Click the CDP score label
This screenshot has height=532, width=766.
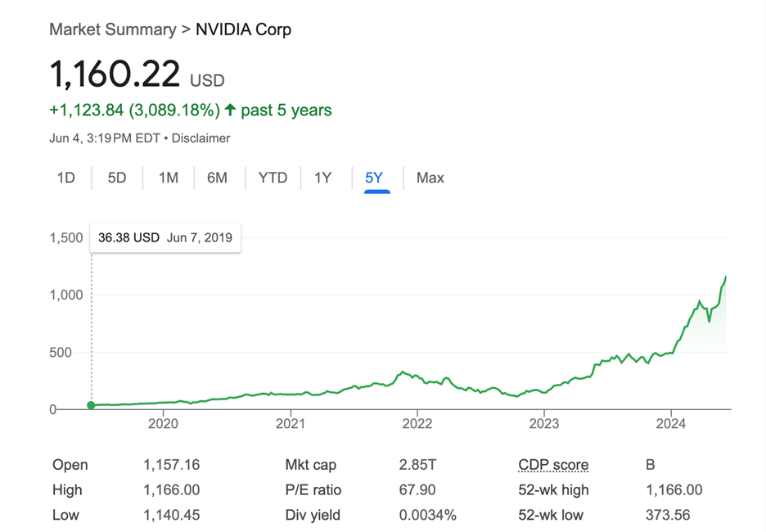pyautogui.click(x=553, y=465)
